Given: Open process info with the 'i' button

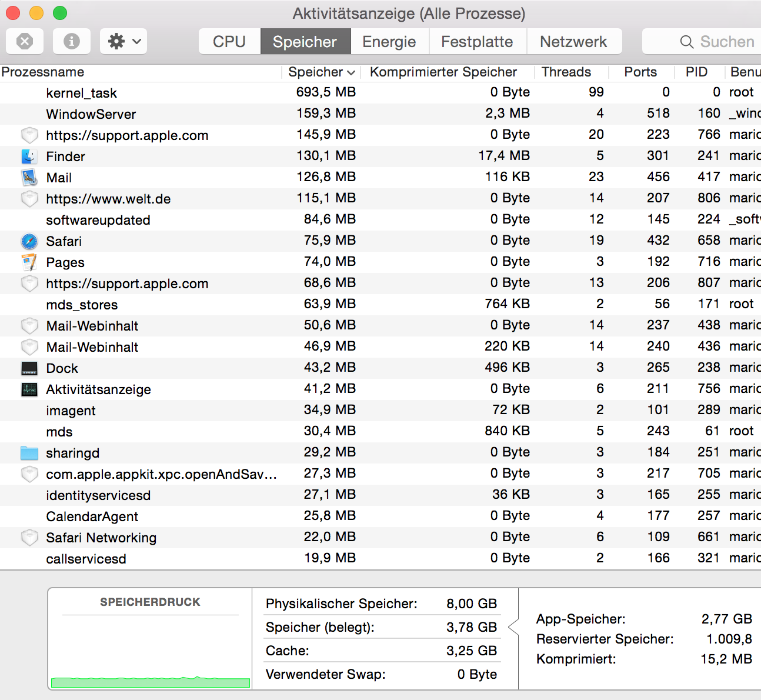Looking at the screenshot, I should click(x=72, y=41).
